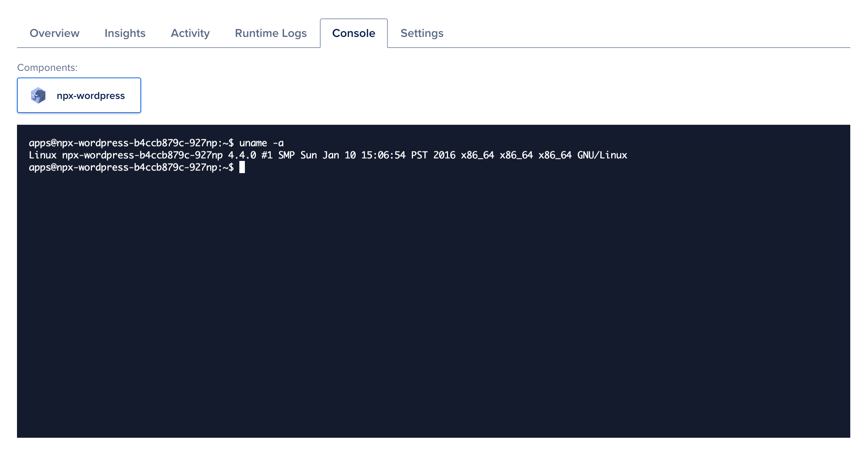Click the npx-wordpress label text

[90, 96]
